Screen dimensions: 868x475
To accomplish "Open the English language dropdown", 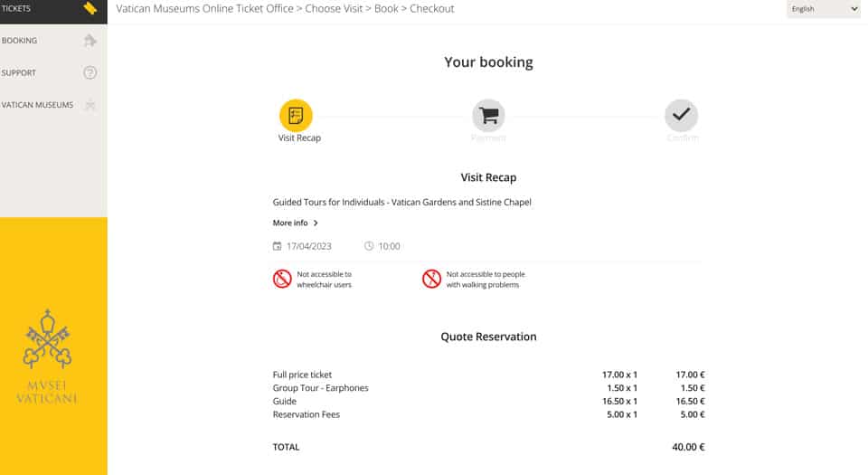I will click(823, 9).
